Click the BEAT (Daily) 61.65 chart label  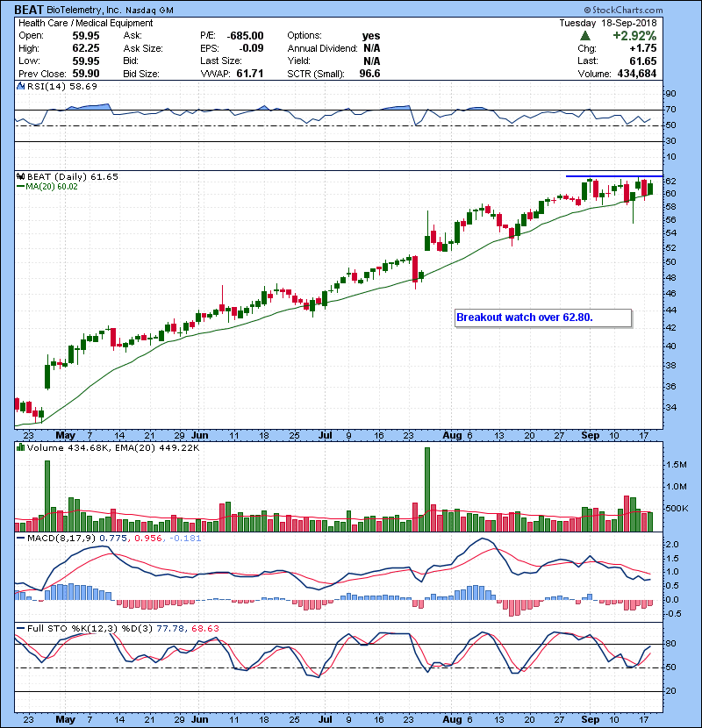(x=73, y=177)
